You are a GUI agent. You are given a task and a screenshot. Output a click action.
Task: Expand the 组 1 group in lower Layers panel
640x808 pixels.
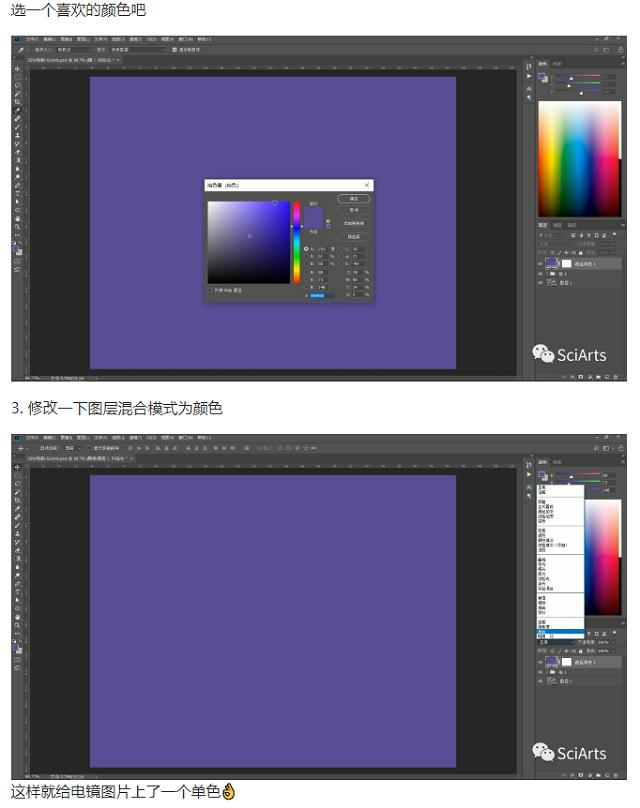(x=549, y=672)
